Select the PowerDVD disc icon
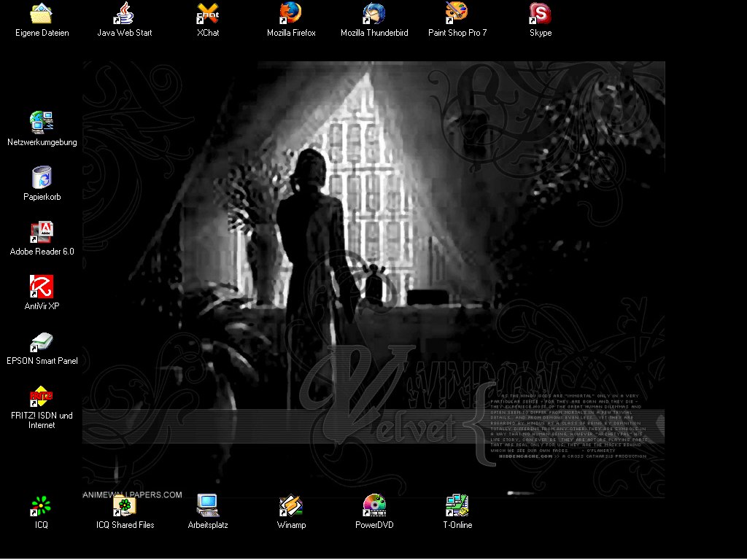Viewport: 747px width, 560px height. pyautogui.click(x=374, y=505)
